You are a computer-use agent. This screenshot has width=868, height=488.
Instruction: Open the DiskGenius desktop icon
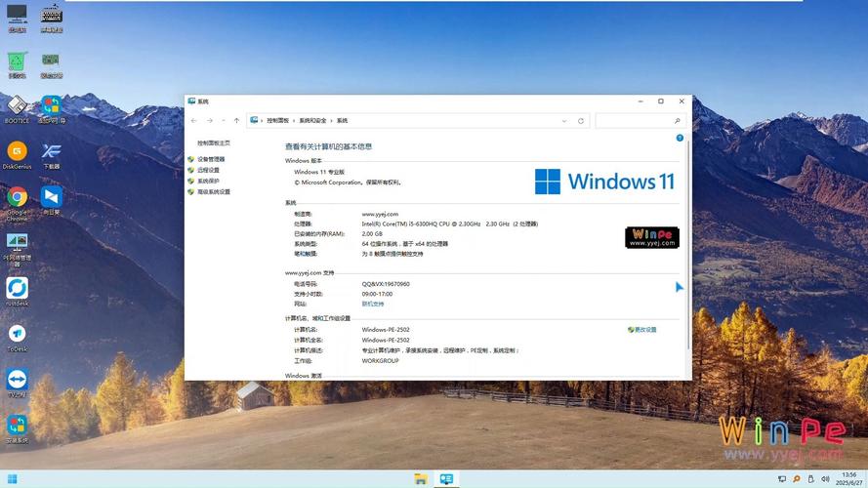point(18,155)
